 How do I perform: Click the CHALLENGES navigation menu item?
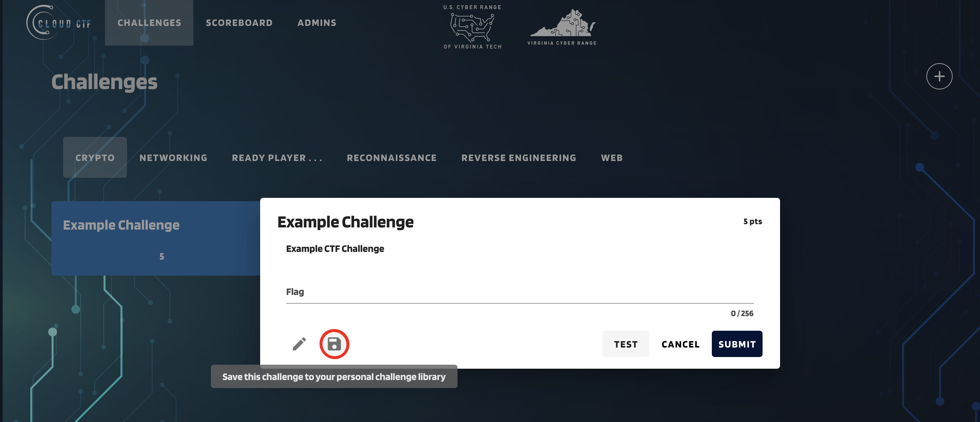click(x=149, y=23)
